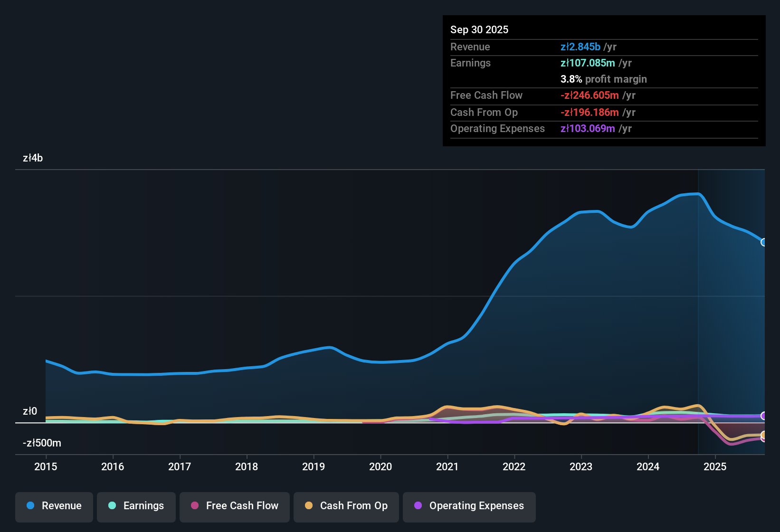Click the zł4b gridline label
The height and width of the screenshot is (532, 780).
coord(32,158)
